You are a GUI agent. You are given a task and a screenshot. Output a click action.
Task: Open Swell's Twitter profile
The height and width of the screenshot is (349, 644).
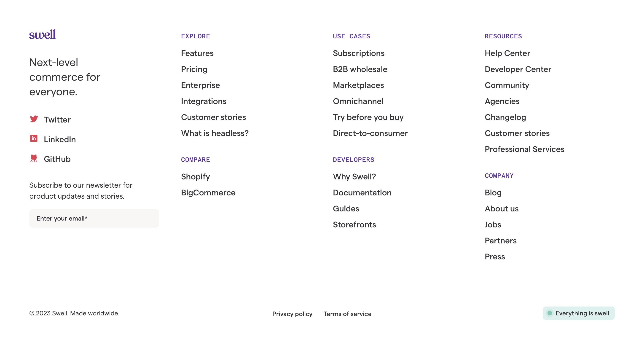click(57, 119)
